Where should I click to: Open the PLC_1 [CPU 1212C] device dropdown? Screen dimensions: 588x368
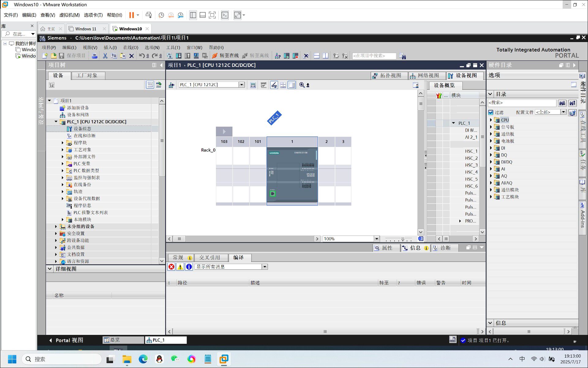242,85
